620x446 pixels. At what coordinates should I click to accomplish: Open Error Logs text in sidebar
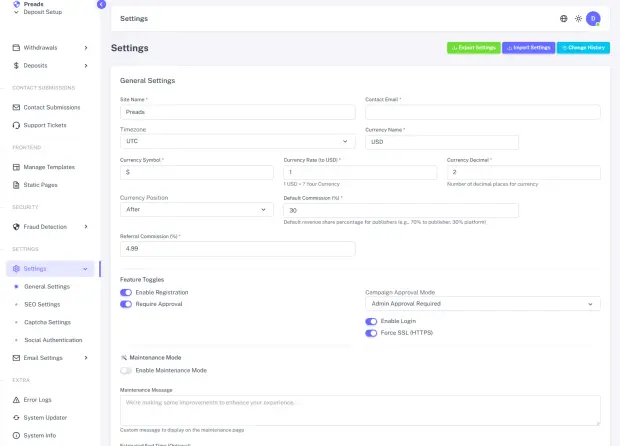(x=38, y=400)
